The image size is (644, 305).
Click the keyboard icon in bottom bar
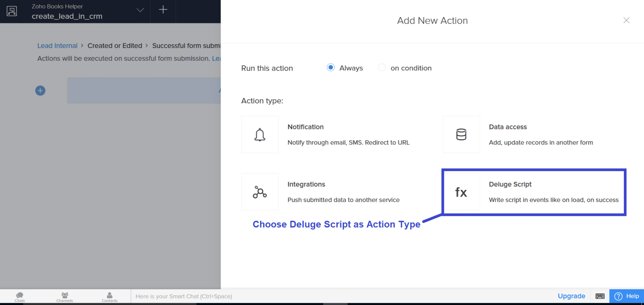tap(600, 296)
